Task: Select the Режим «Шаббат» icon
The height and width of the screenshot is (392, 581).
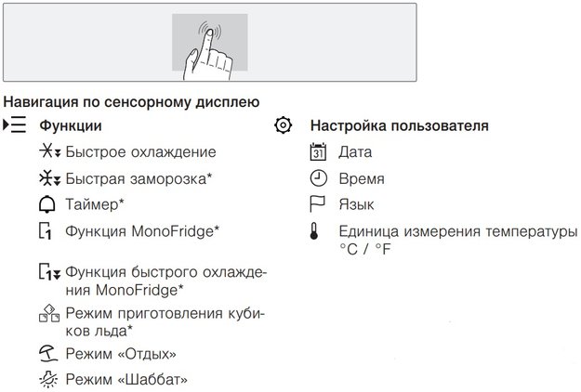Action: point(48,379)
